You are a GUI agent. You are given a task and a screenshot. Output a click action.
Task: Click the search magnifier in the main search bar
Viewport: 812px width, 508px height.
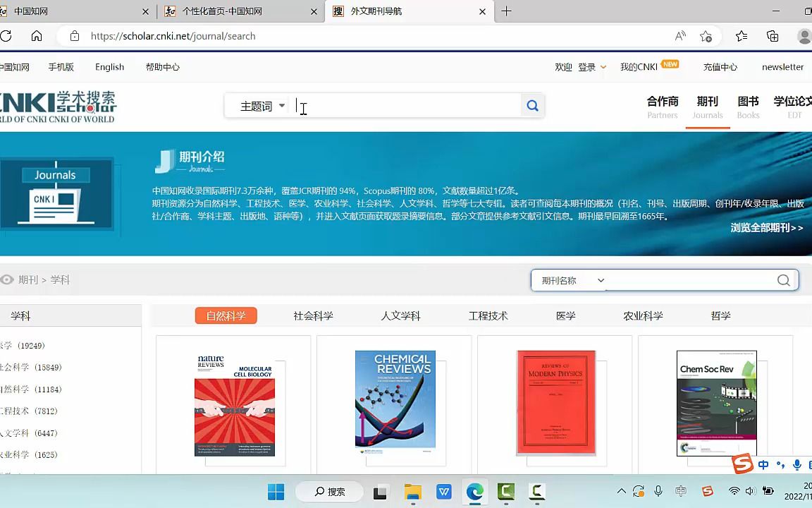pos(532,106)
